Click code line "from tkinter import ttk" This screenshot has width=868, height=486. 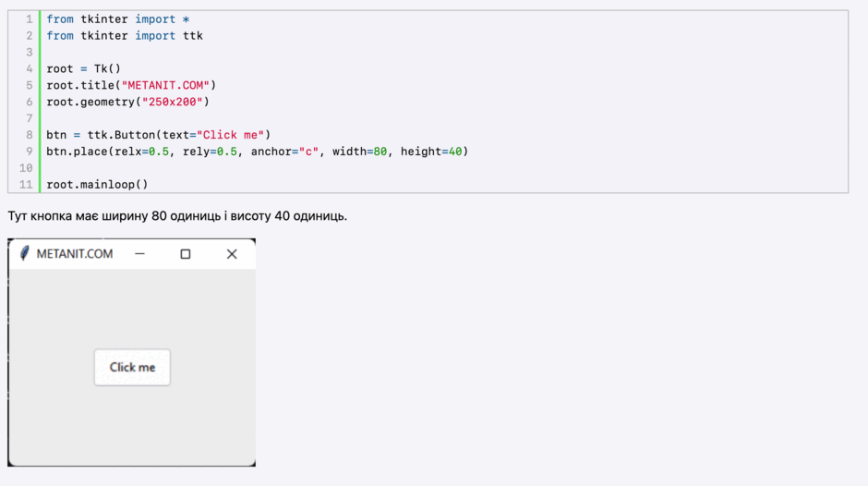[x=125, y=36]
